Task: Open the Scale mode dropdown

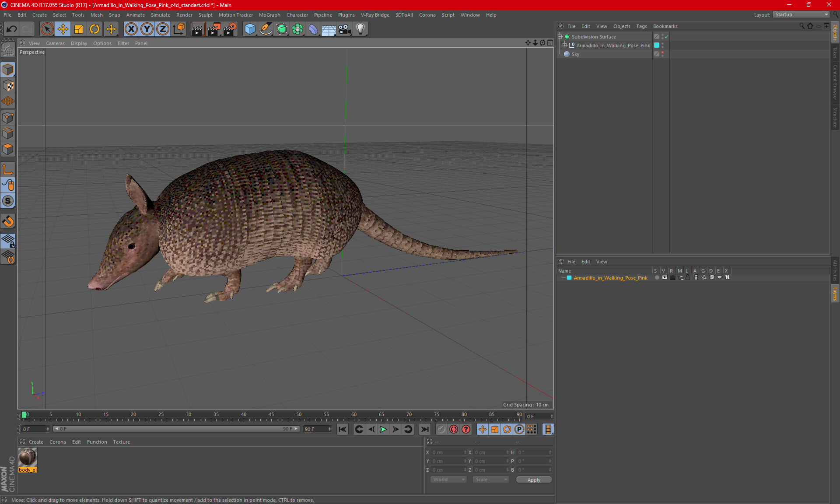Action: tap(491, 480)
